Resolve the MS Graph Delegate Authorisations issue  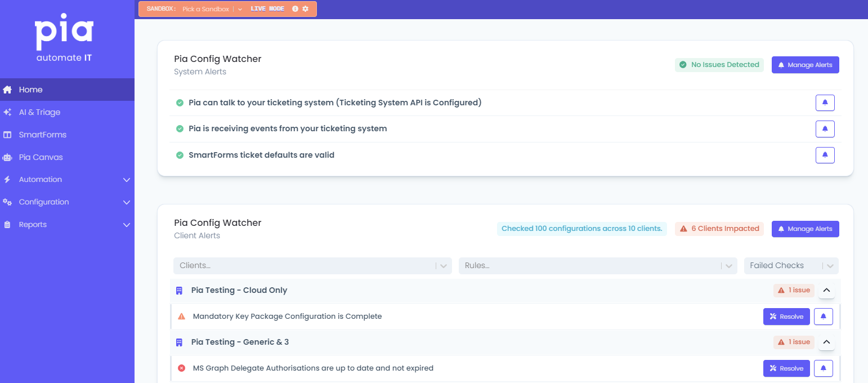786,368
